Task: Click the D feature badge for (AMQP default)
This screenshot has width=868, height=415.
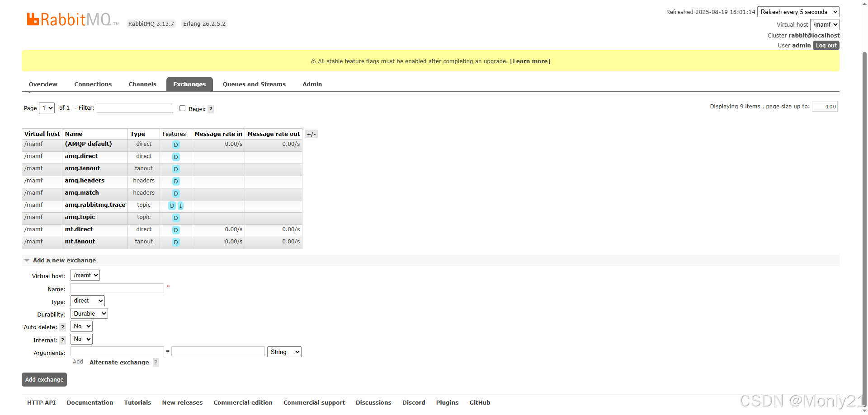Action: tap(176, 145)
